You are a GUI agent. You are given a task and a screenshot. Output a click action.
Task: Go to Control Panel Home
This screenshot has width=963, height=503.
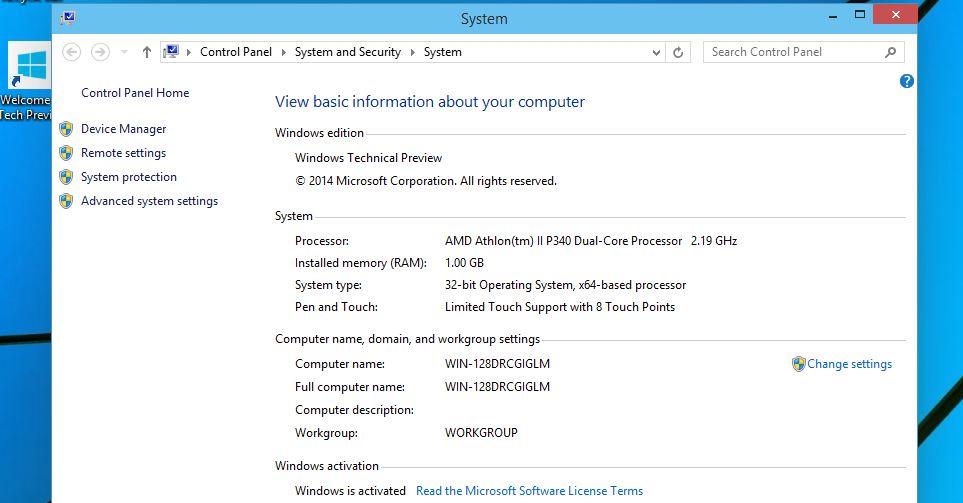pyautogui.click(x=135, y=93)
